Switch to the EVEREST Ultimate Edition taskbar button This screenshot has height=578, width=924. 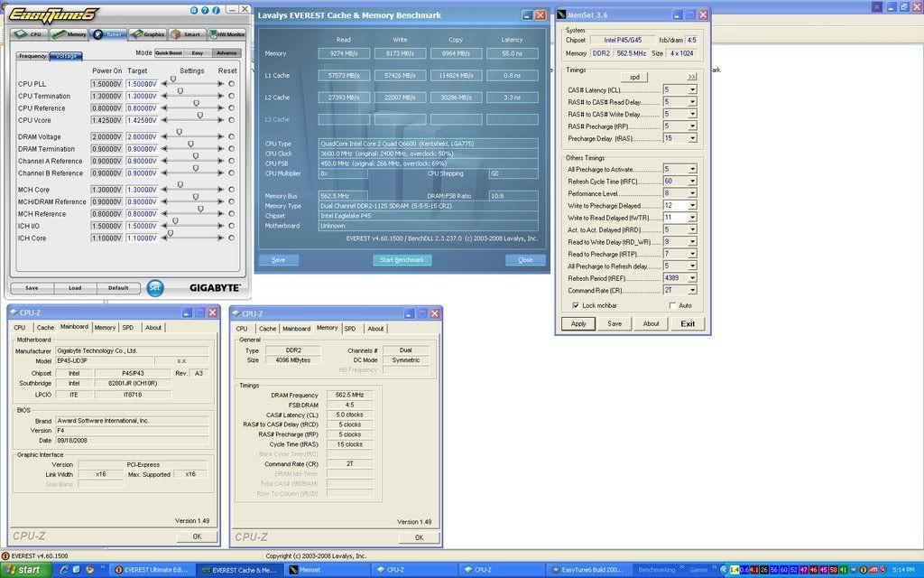coord(152,570)
